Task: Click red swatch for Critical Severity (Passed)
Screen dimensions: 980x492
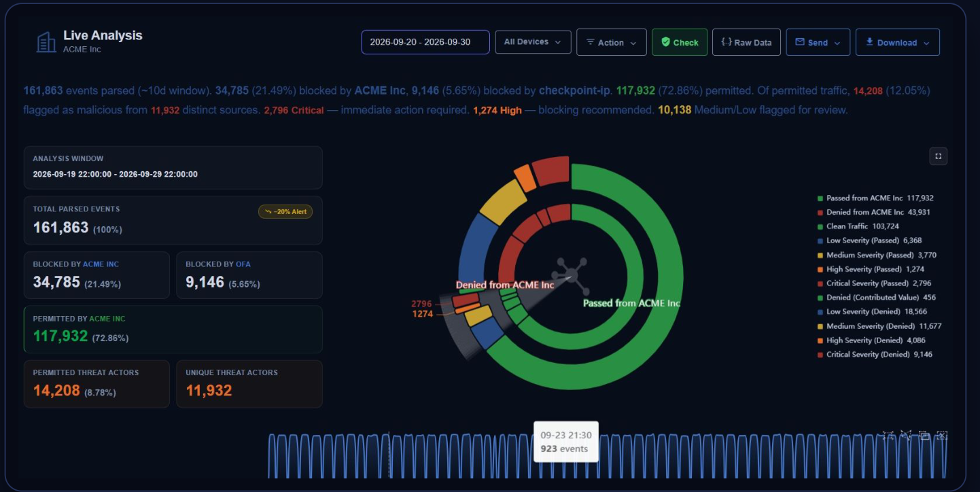Action: click(x=820, y=283)
